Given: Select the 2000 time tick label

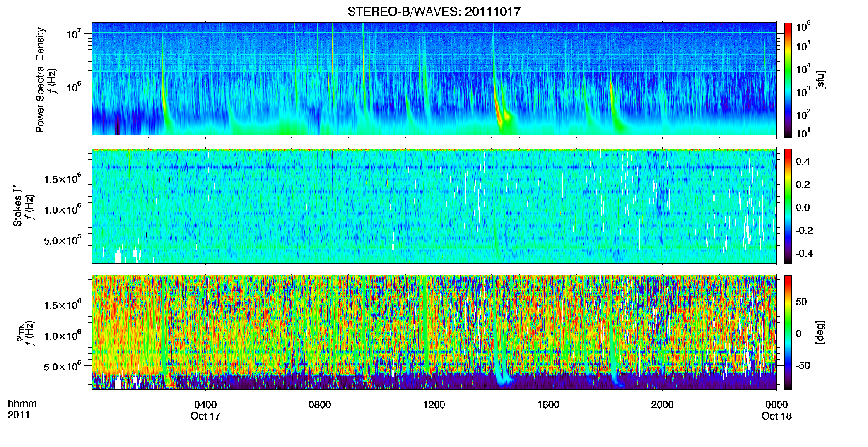Looking at the screenshot, I should [662, 404].
